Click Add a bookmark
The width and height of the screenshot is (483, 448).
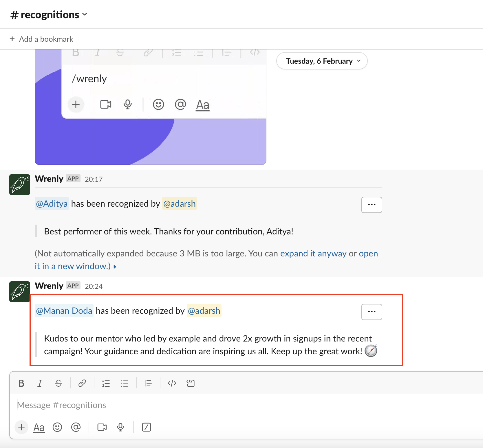(41, 39)
